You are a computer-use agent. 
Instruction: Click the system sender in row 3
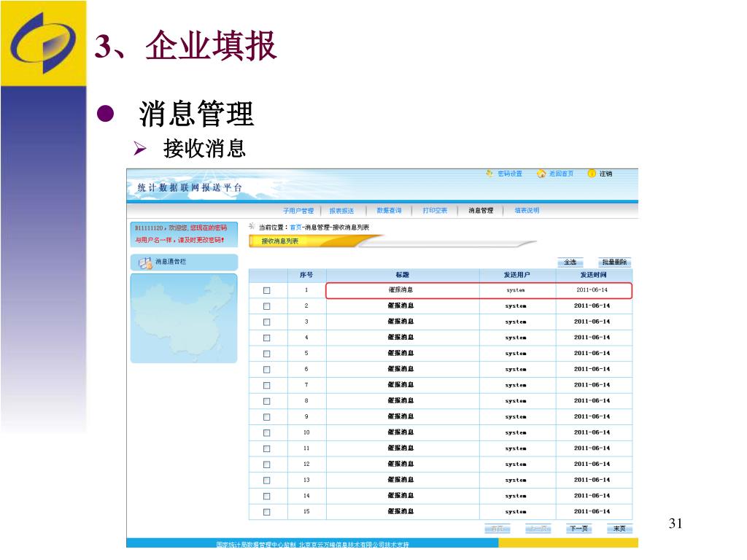[x=516, y=322]
